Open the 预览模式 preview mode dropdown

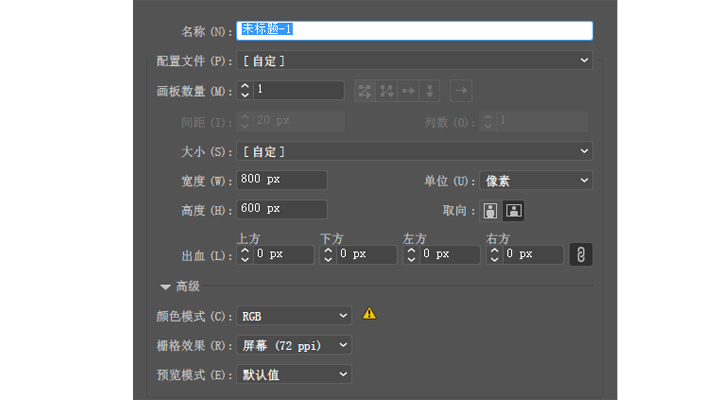pyautogui.click(x=294, y=374)
